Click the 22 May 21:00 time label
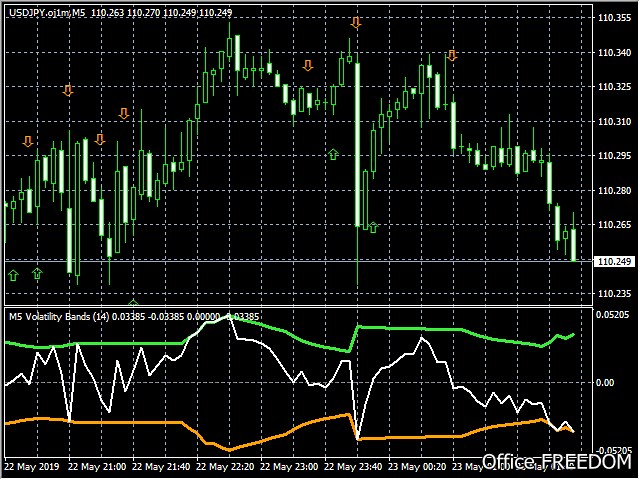Image resolution: width=640 pixels, height=480 pixels. coord(97,467)
